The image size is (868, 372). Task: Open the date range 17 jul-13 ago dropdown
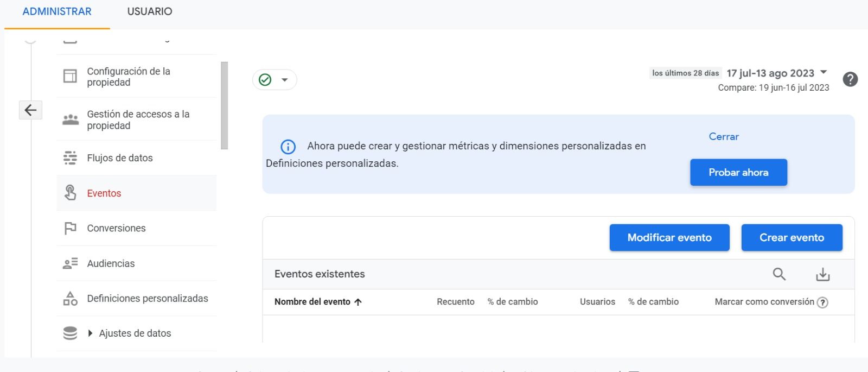pos(777,73)
